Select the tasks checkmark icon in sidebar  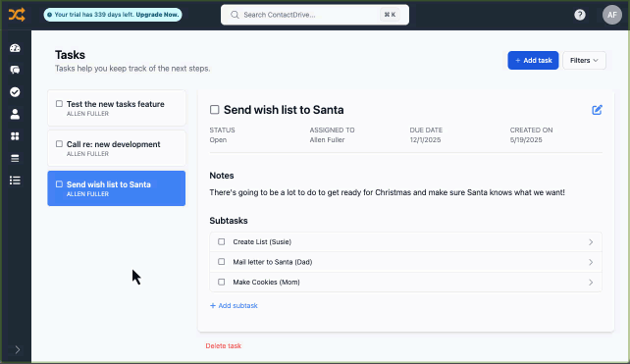[15, 92]
